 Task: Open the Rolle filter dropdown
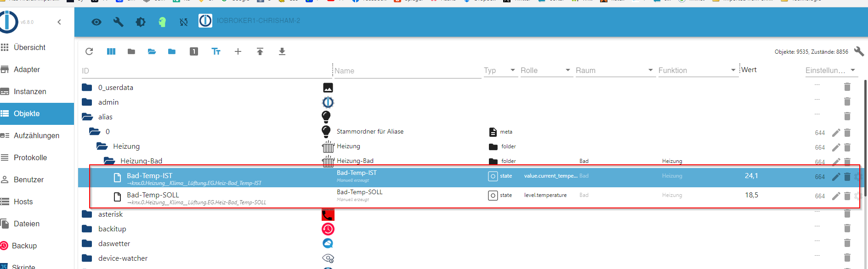pos(546,70)
